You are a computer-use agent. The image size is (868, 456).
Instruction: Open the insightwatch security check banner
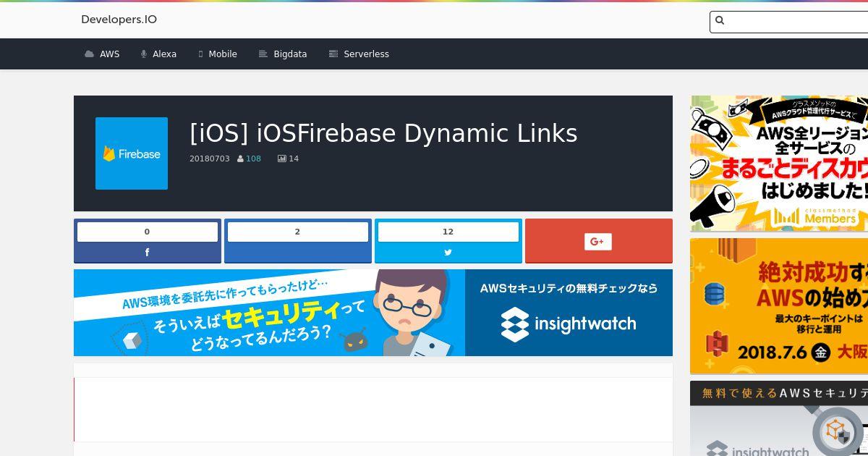pyautogui.click(x=373, y=313)
